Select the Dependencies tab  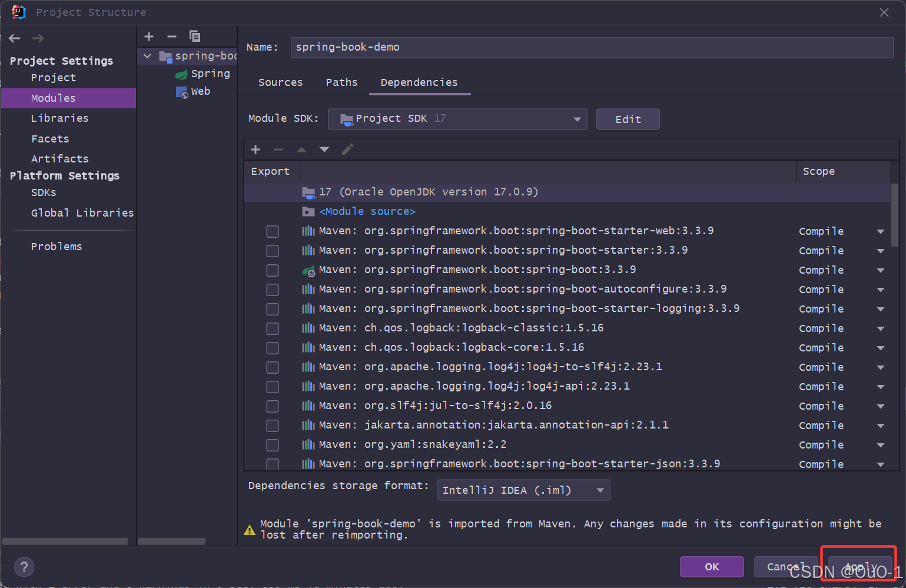pyautogui.click(x=419, y=82)
